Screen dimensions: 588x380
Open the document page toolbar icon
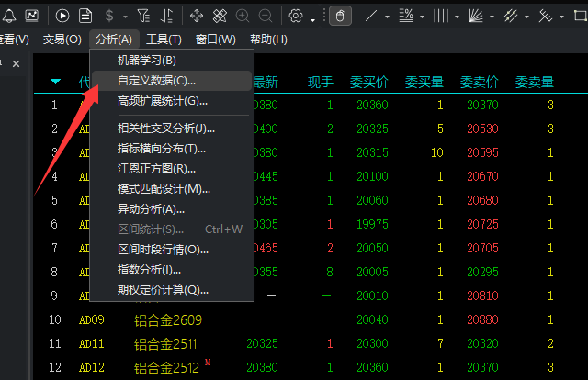tap(85, 16)
